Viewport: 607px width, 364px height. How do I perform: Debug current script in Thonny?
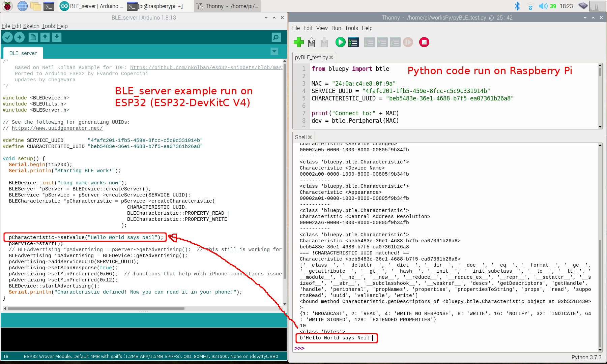[x=353, y=42]
